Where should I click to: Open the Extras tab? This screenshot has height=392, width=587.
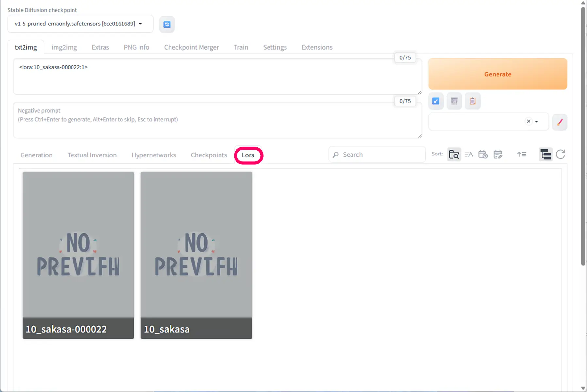tap(100, 47)
